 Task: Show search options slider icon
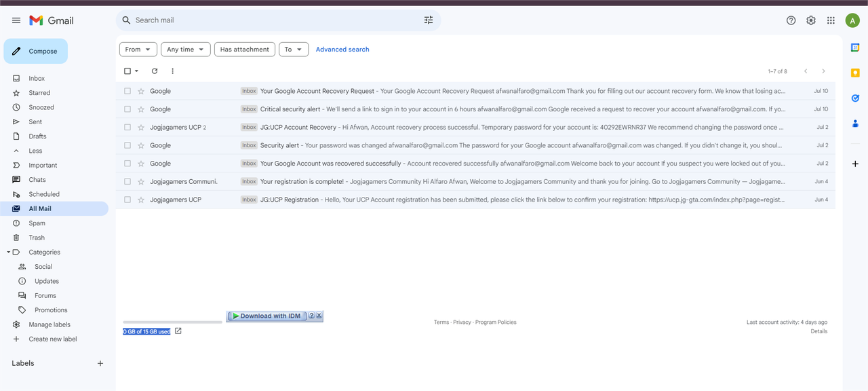coord(429,20)
